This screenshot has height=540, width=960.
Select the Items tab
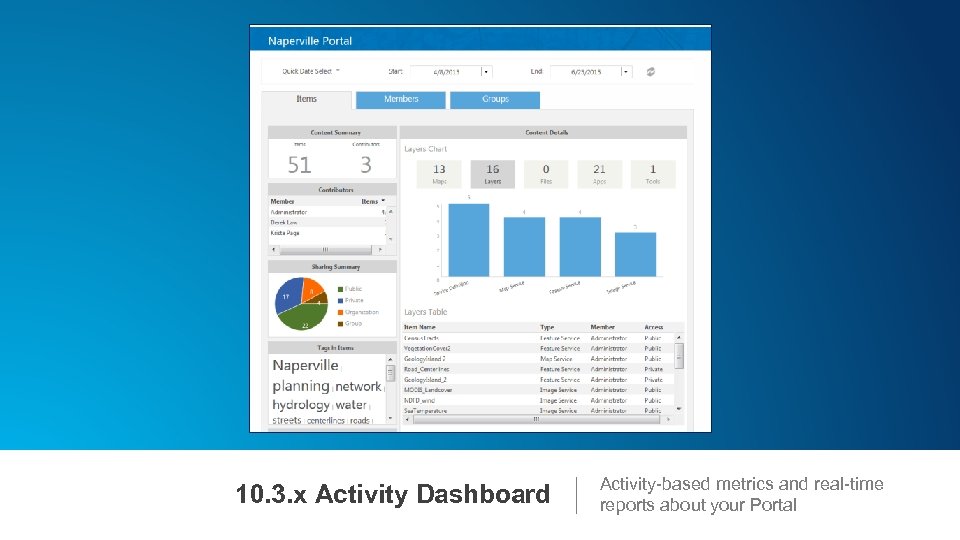307,99
